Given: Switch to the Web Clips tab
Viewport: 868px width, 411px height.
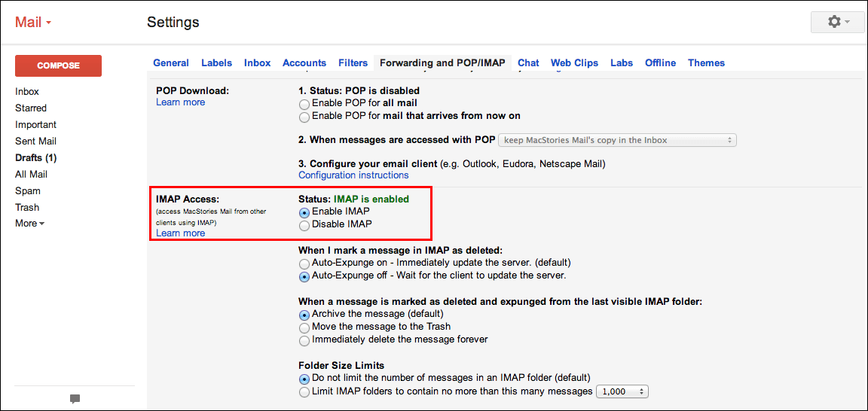Looking at the screenshot, I should click(x=575, y=63).
